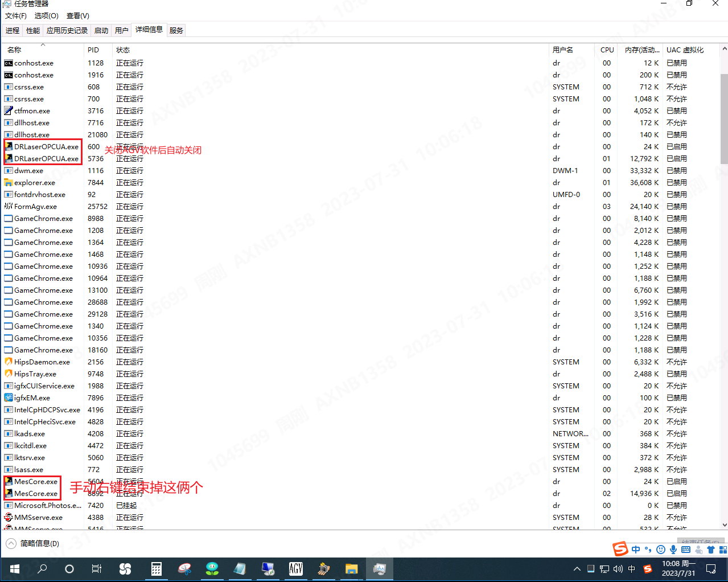Click the network tray icon

click(x=604, y=569)
